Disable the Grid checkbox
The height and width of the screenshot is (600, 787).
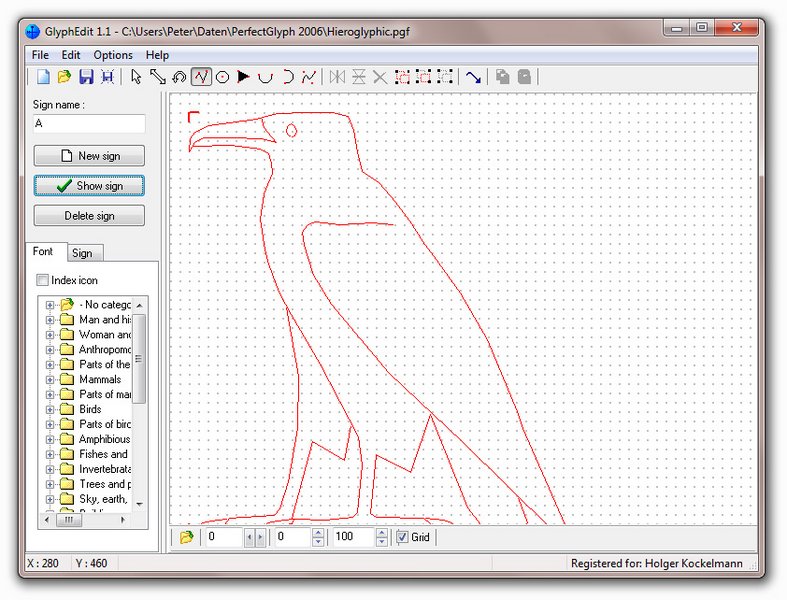coord(403,538)
